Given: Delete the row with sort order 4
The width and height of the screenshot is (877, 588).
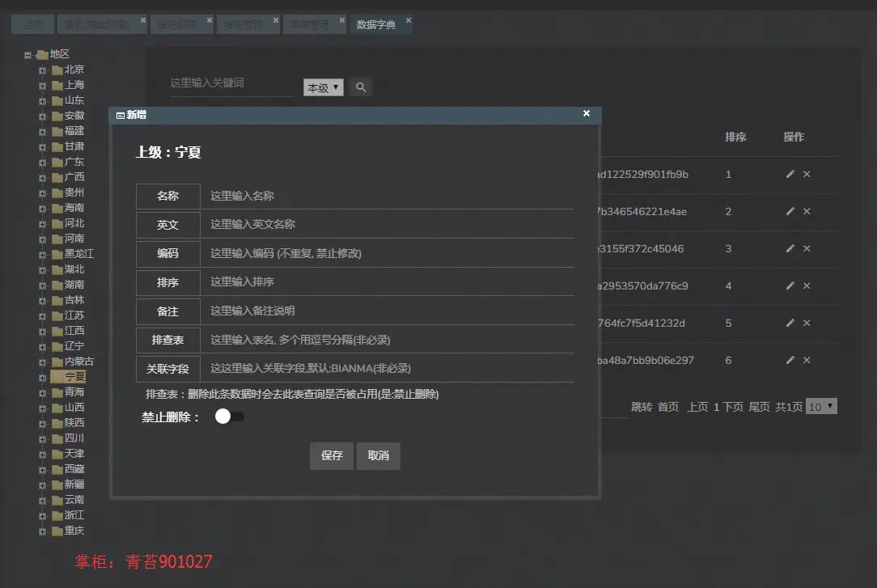Looking at the screenshot, I should 807,286.
